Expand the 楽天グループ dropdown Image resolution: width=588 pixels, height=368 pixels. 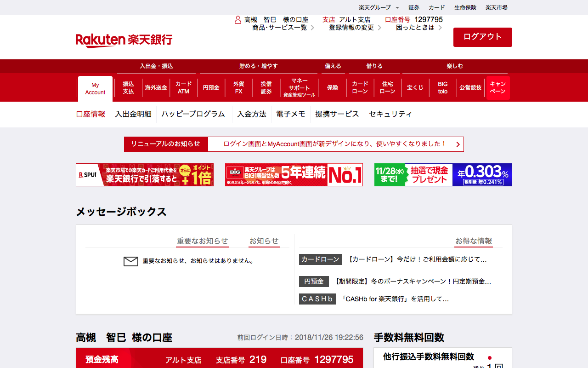[379, 7]
